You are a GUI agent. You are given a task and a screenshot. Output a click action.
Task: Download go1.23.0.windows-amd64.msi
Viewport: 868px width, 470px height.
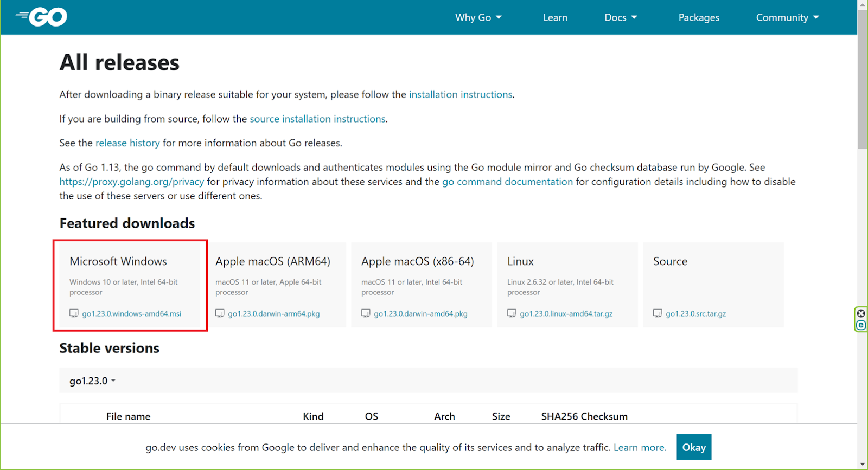coord(132,313)
